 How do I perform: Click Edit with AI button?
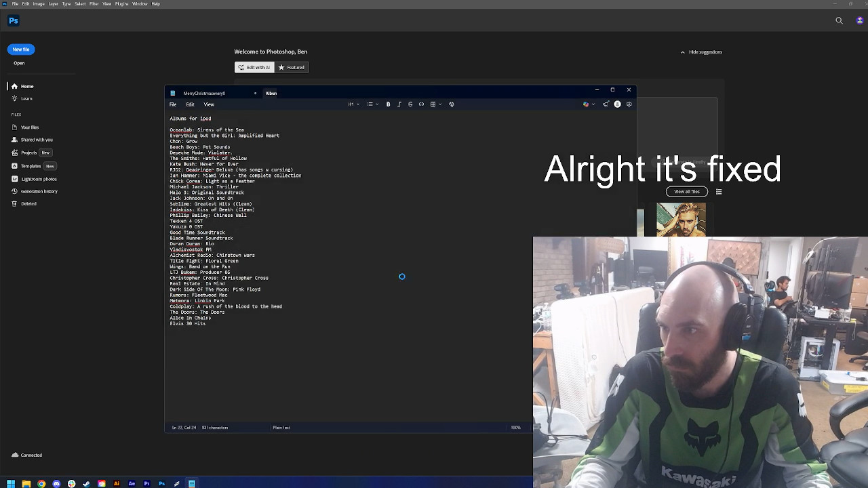(x=254, y=67)
